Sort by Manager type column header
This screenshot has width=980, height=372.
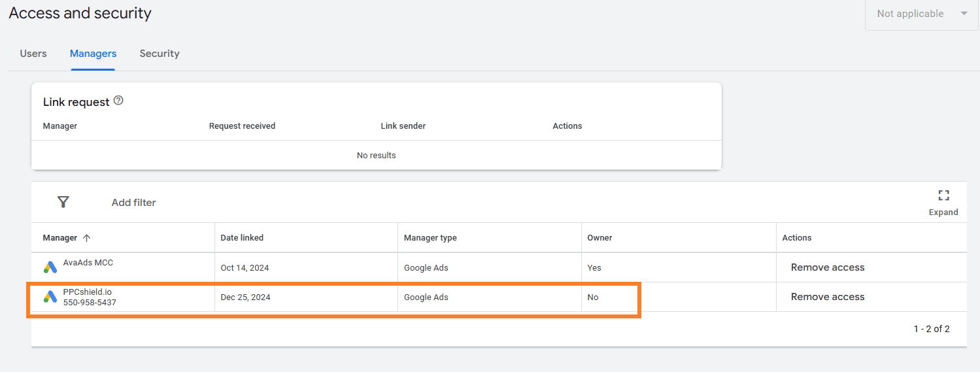pos(430,238)
